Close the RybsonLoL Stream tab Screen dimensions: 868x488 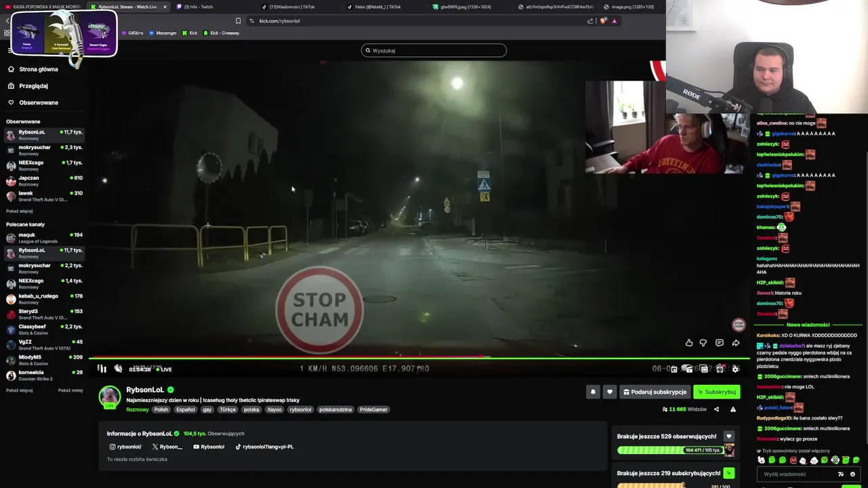(x=165, y=7)
